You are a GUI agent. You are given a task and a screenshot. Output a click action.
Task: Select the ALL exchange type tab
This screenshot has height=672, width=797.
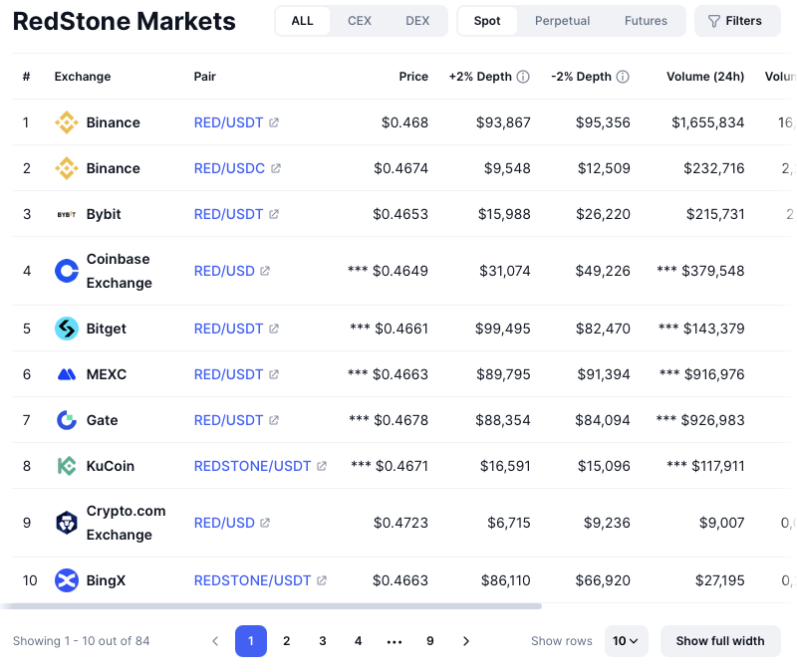[303, 21]
